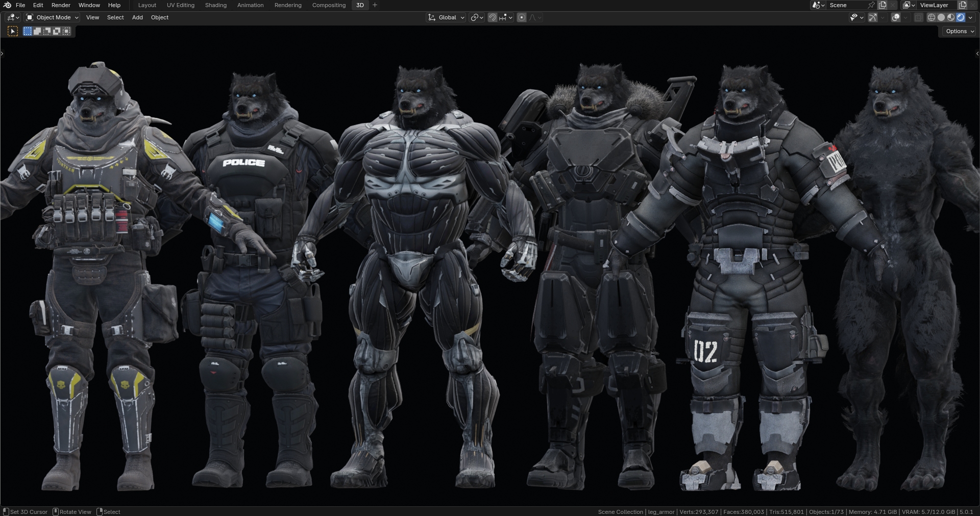Switch to material preview shading
Viewport: 980px width, 516px height.
pyautogui.click(x=950, y=17)
